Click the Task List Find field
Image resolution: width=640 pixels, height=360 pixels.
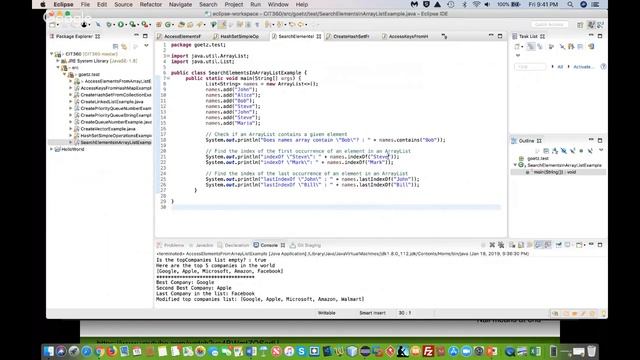(x=530, y=67)
